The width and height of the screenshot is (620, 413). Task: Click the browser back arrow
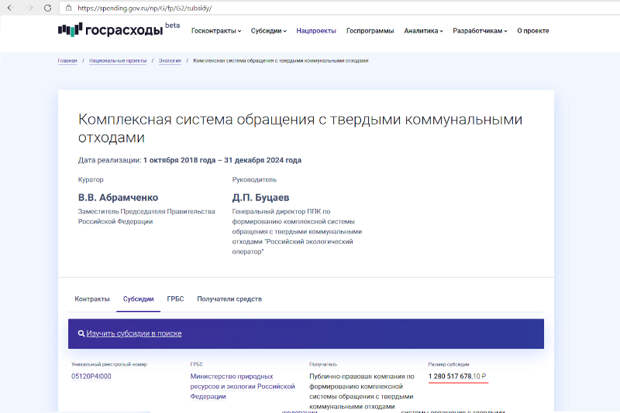click(10, 8)
